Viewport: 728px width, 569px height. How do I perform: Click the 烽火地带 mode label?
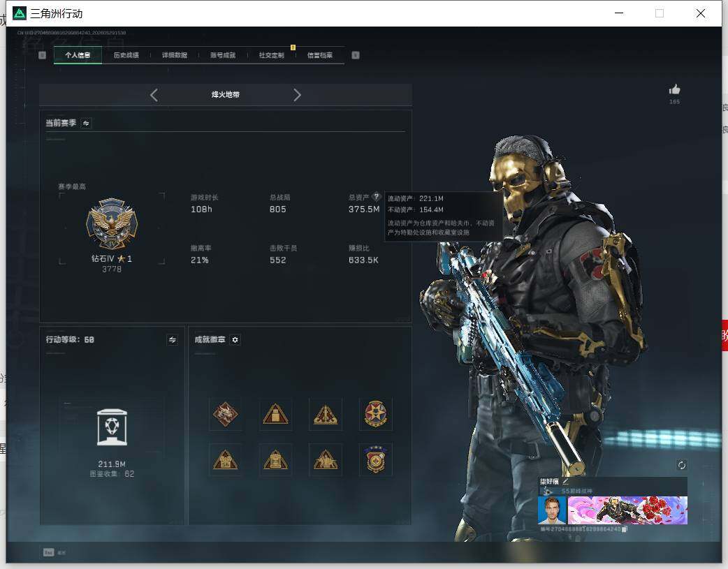tap(225, 95)
